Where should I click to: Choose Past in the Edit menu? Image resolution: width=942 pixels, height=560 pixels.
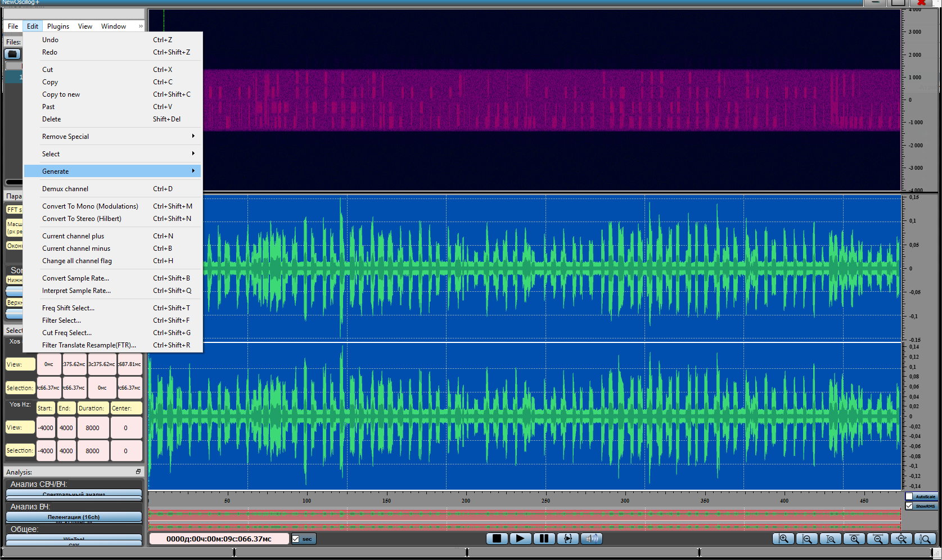point(113,107)
